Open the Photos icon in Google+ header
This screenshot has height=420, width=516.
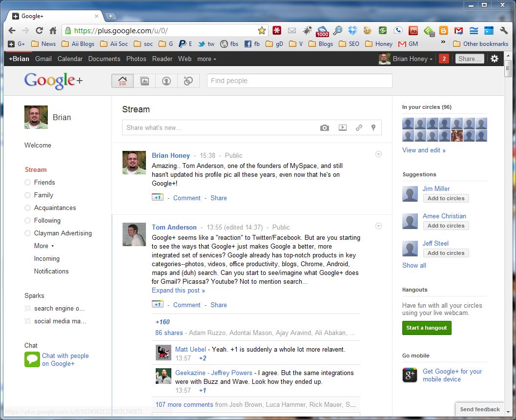pos(144,81)
